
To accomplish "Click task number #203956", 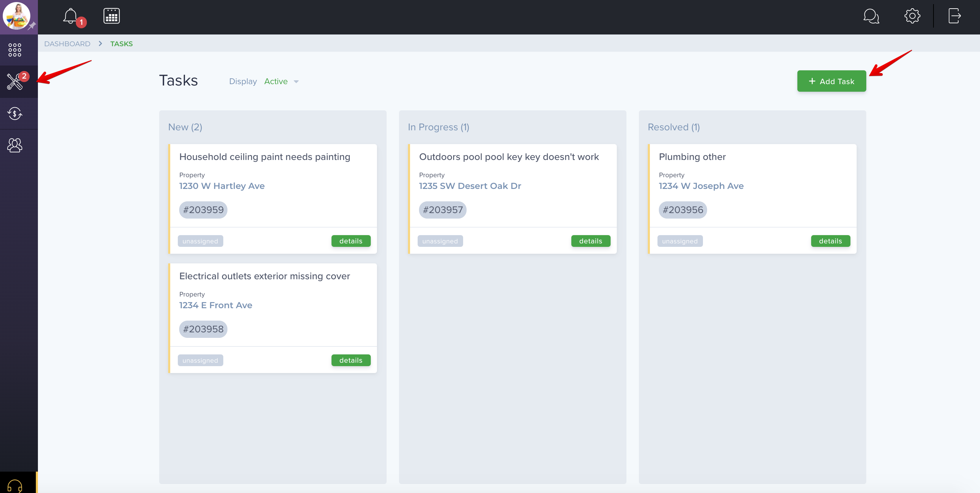I will click(683, 210).
